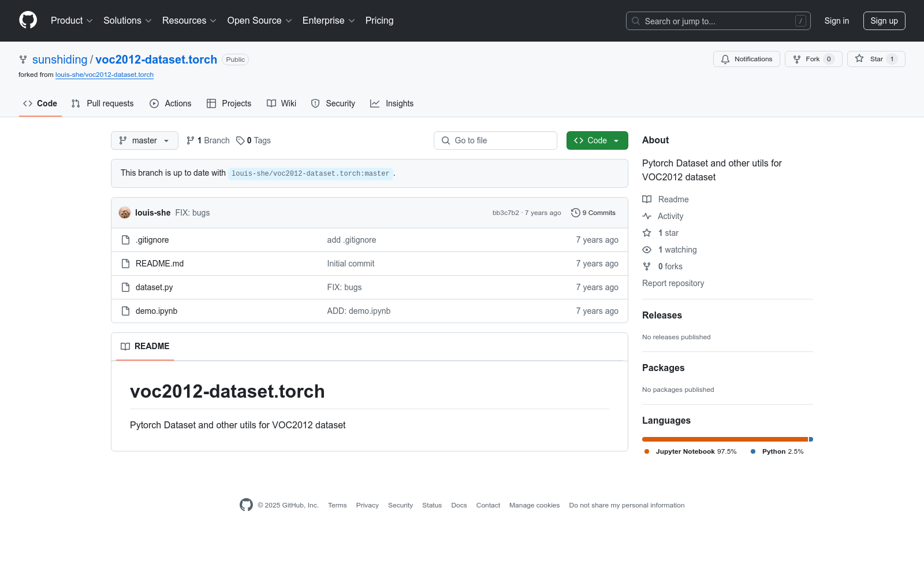The width and height of the screenshot is (924, 578).
Task: Click the blue Python language bar segment
Action: click(x=811, y=439)
